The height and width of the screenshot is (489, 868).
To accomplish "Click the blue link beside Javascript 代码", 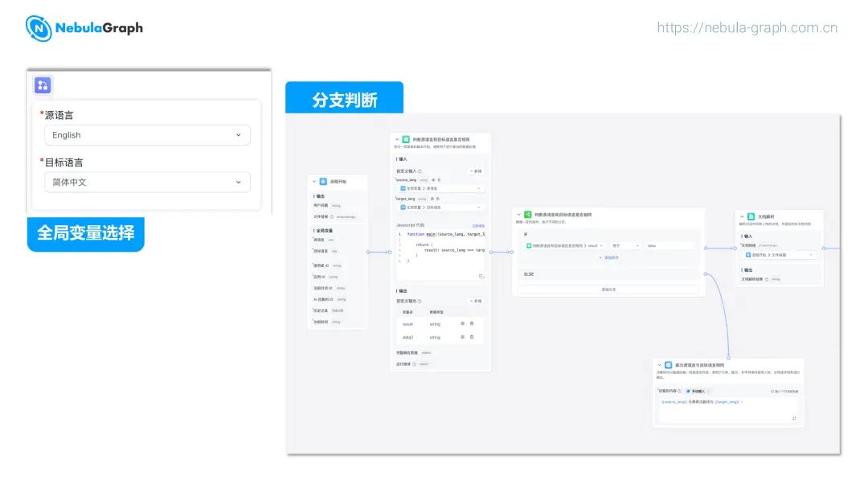I will 478,226.
